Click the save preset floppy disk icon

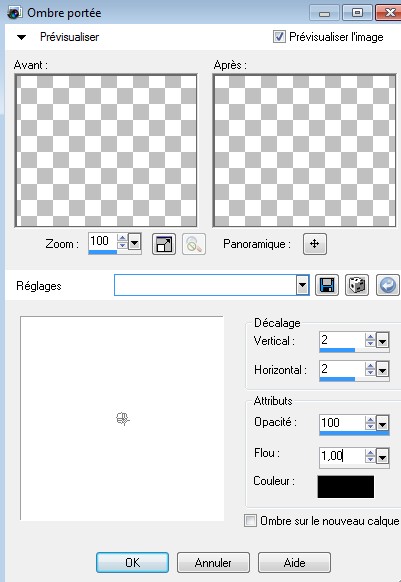pyautogui.click(x=327, y=285)
